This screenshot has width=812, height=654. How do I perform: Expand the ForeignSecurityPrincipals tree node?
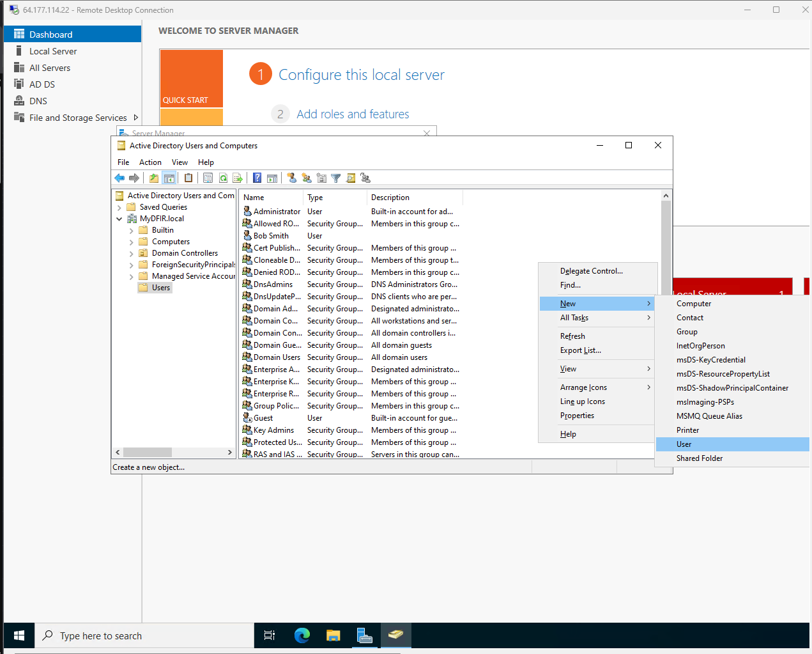(132, 265)
